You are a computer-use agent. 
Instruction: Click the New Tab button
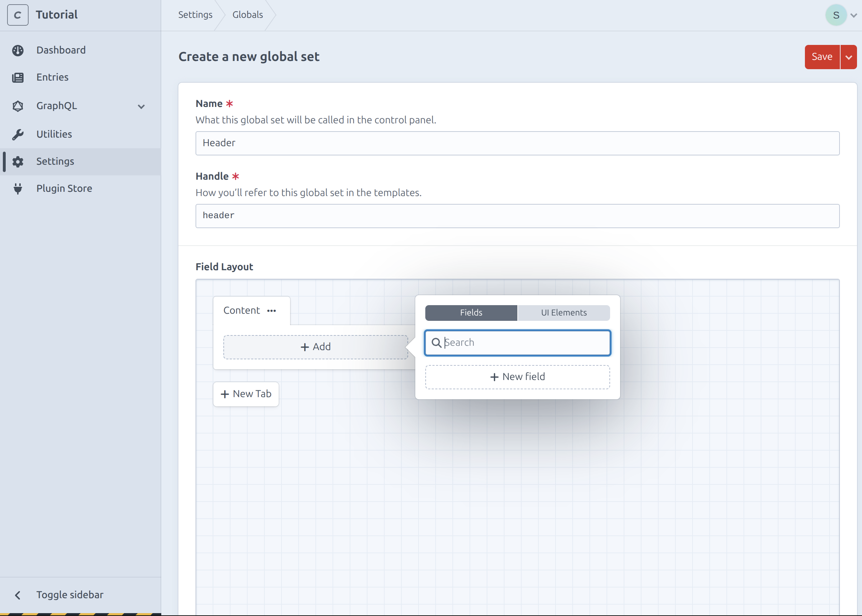[x=246, y=394]
